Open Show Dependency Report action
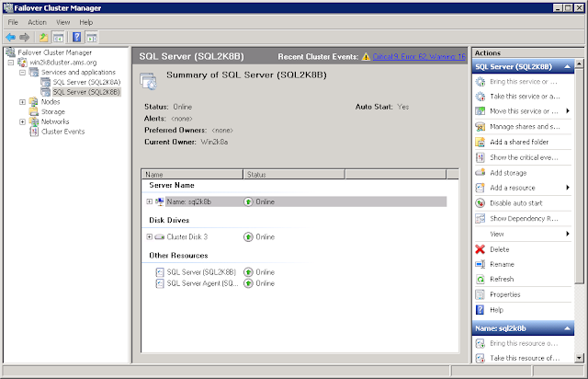The width and height of the screenshot is (588, 379). 523,219
